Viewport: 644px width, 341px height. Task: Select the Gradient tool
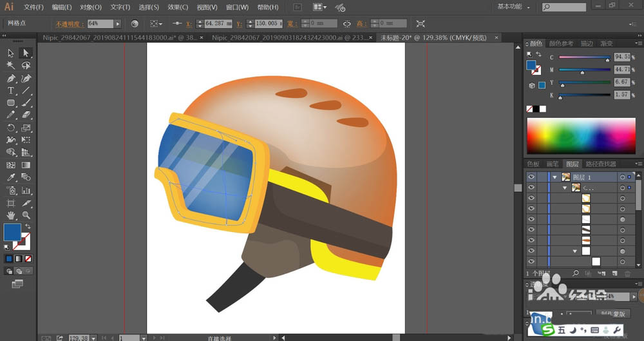coord(26,165)
